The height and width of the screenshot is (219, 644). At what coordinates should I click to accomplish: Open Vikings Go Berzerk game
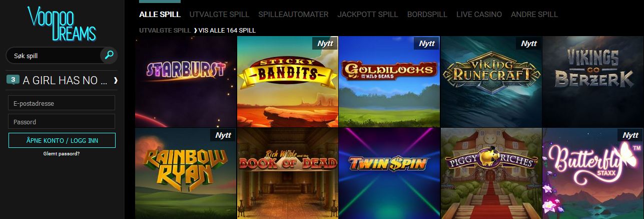[x=593, y=82]
